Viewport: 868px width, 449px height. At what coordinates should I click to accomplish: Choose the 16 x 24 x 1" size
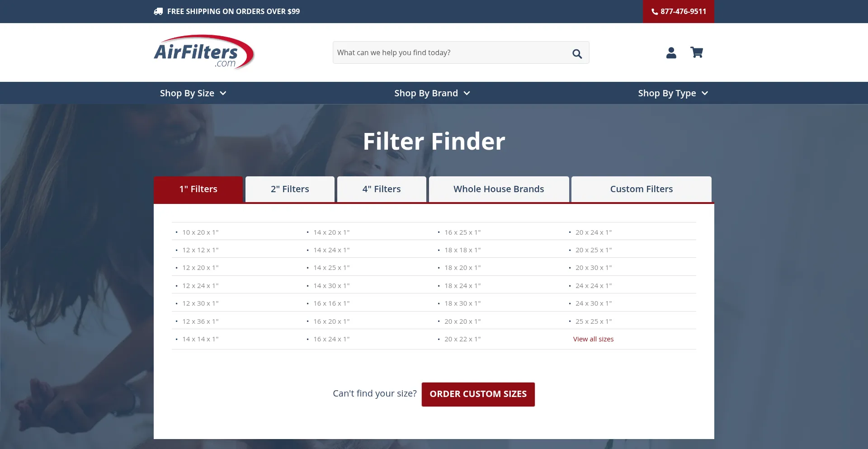pyautogui.click(x=331, y=339)
